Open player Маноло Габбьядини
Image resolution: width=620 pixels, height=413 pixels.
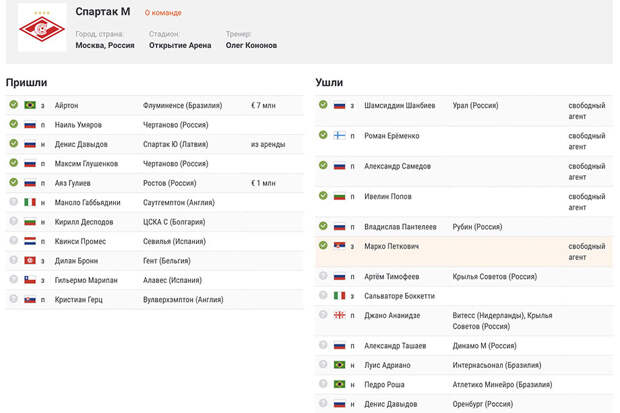pos(87,203)
